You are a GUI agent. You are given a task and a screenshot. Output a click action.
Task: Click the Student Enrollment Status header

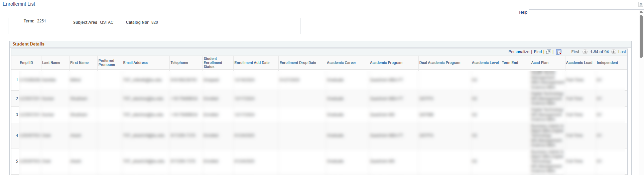(213, 63)
